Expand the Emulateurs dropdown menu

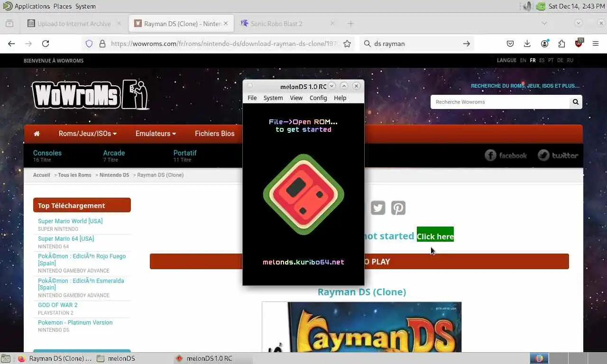click(x=156, y=134)
